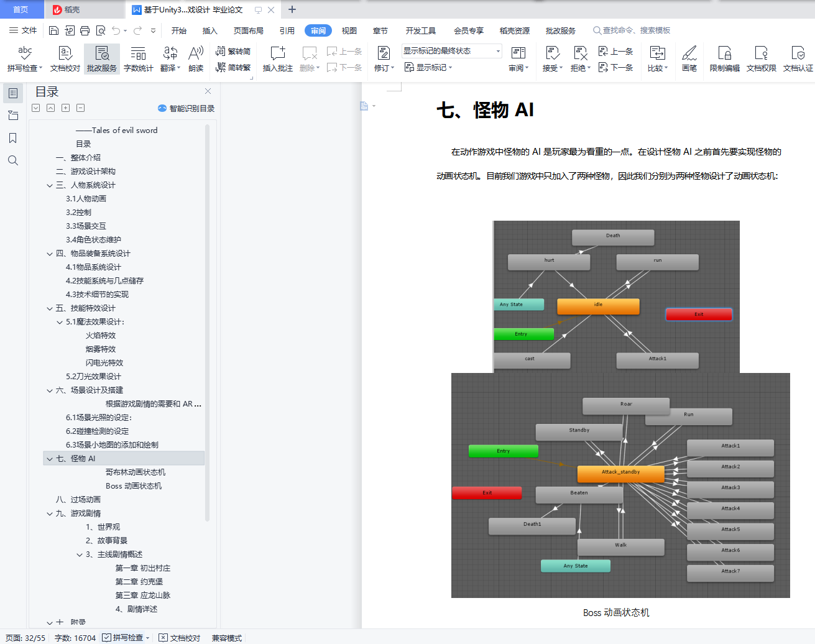Open the 比较 compare documents tool

(x=657, y=59)
